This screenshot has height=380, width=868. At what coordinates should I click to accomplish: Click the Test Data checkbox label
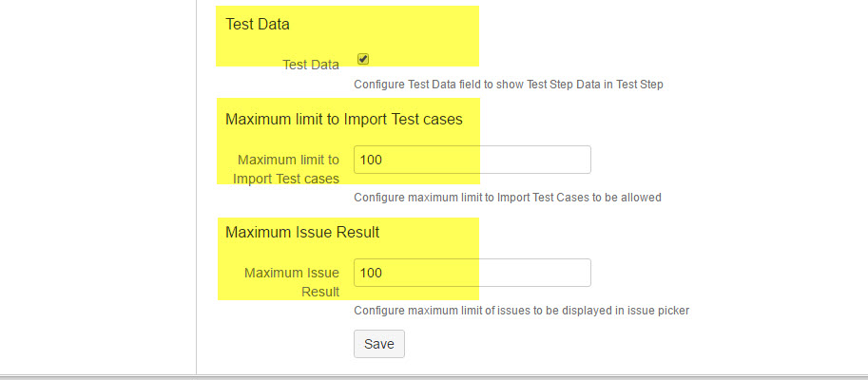click(311, 65)
